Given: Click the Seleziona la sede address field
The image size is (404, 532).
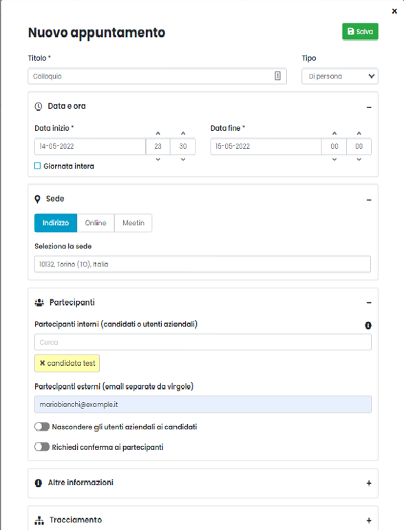Looking at the screenshot, I should [202, 264].
